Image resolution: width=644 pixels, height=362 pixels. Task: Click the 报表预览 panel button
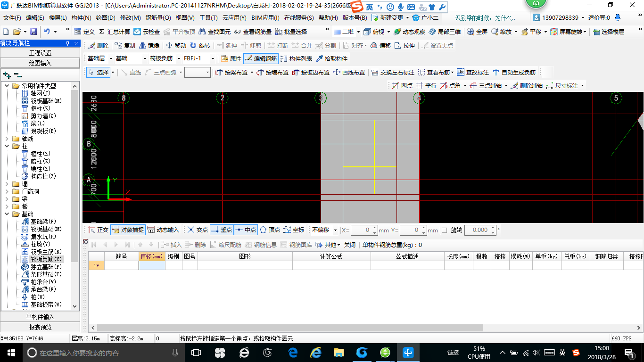click(40, 327)
